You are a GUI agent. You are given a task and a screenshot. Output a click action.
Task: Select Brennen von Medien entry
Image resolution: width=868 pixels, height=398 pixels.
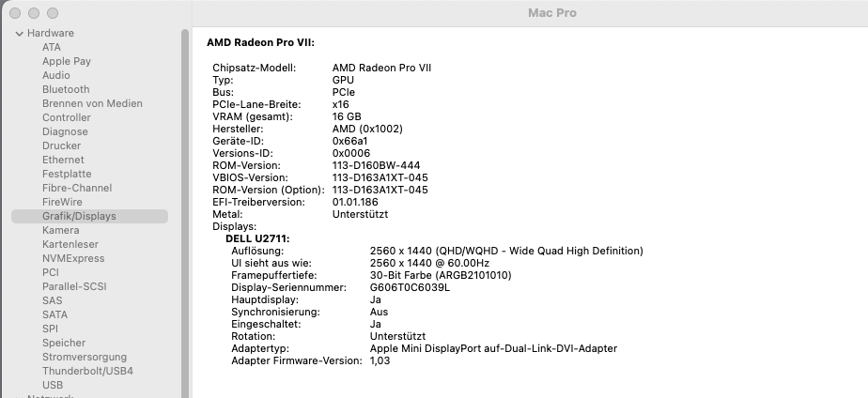click(92, 103)
